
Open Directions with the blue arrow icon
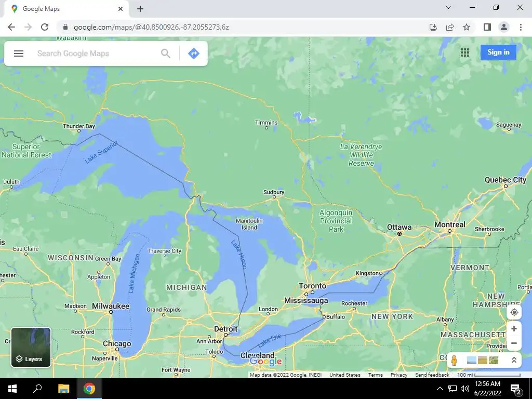click(194, 54)
